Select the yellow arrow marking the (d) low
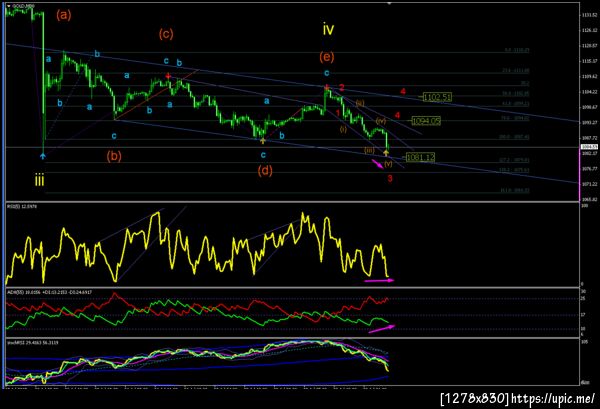 [x=263, y=141]
